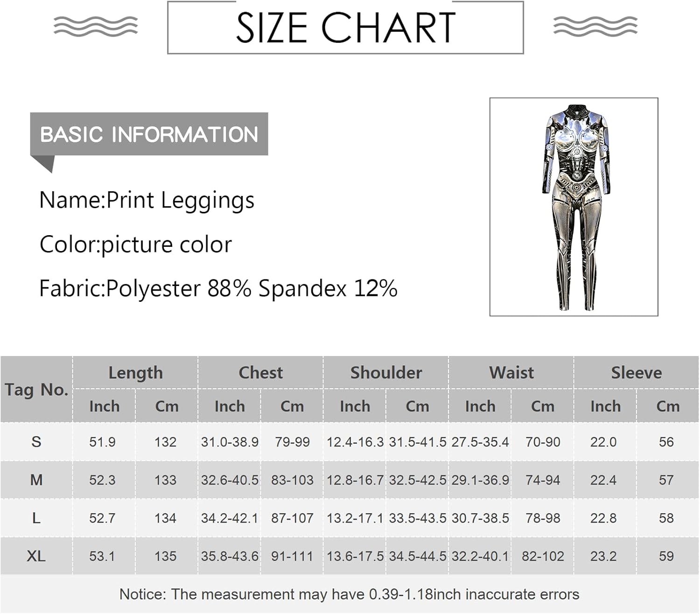Click the measurement error notice text
This screenshot has height=614, width=700.
coord(349,594)
